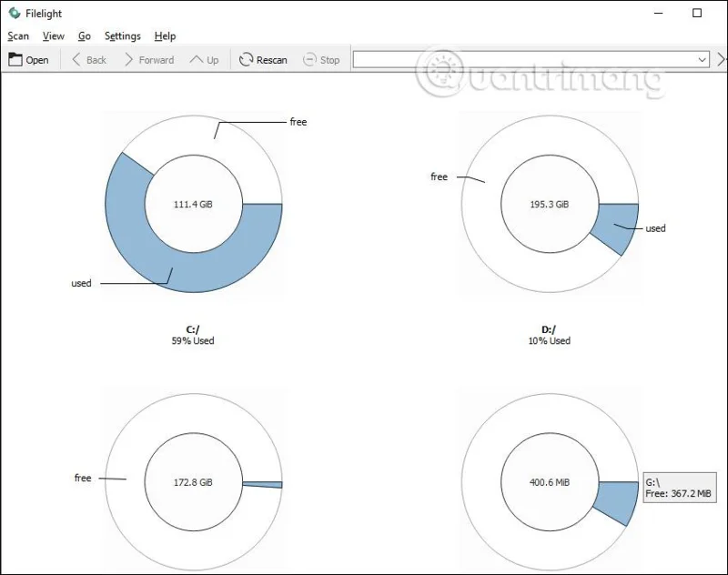The image size is (728, 575).
Task: Click the 'free' label of D:/ chart
Action: click(439, 177)
